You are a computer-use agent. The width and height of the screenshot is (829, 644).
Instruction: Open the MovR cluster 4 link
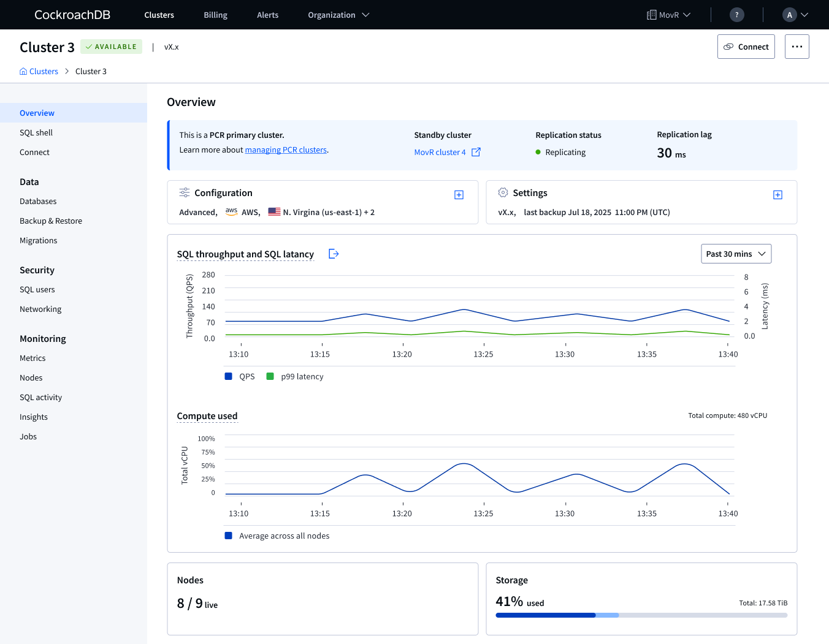pos(440,152)
